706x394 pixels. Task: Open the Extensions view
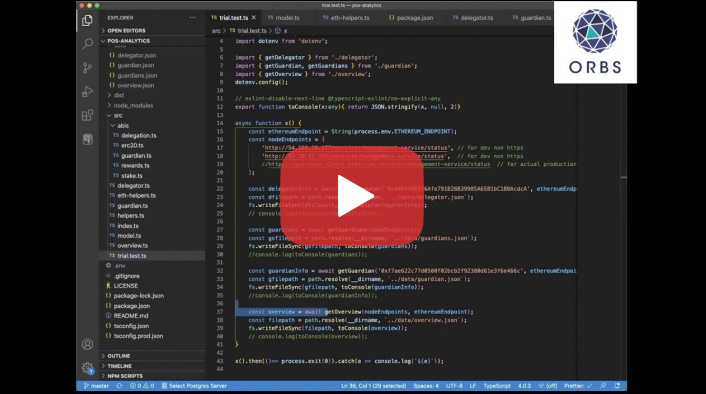click(87, 115)
